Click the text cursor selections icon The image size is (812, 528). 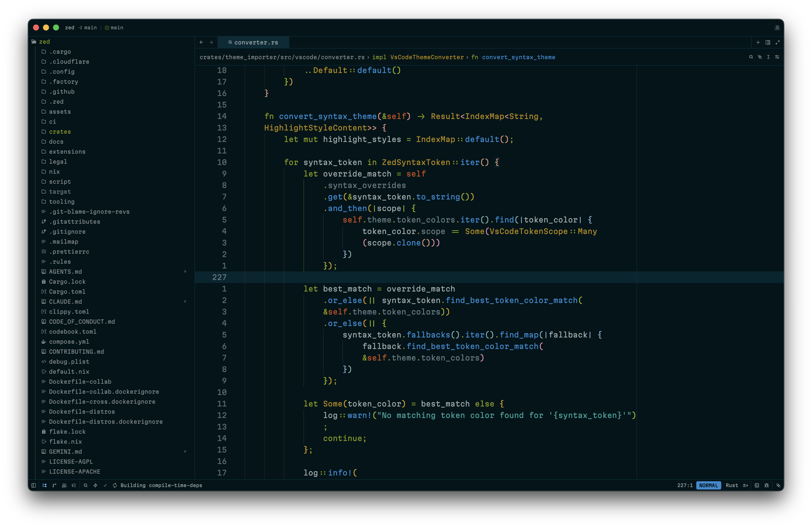(768, 57)
